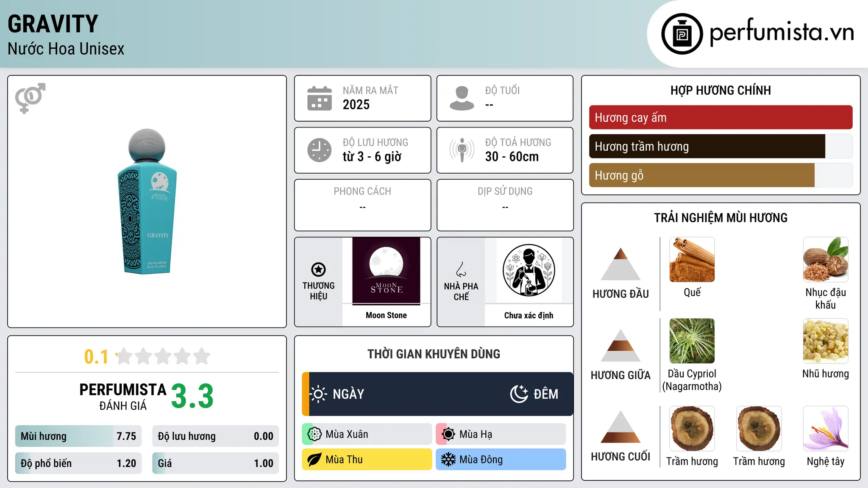This screenshot has height=488, width=868.
Task: Click the clock icon beside từ 3 - 6 giờ
Action: coord(320,150)
